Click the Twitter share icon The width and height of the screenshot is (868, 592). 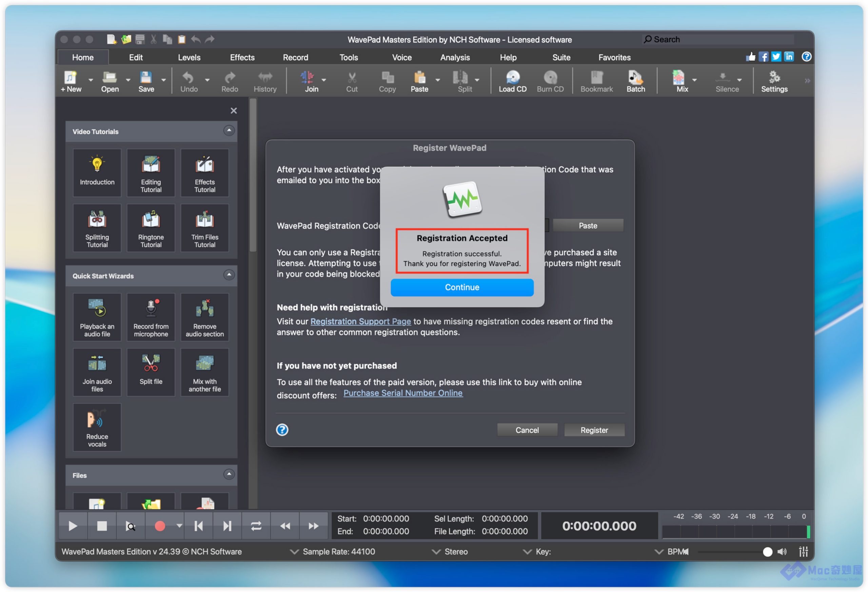click(x=776, y=57)
